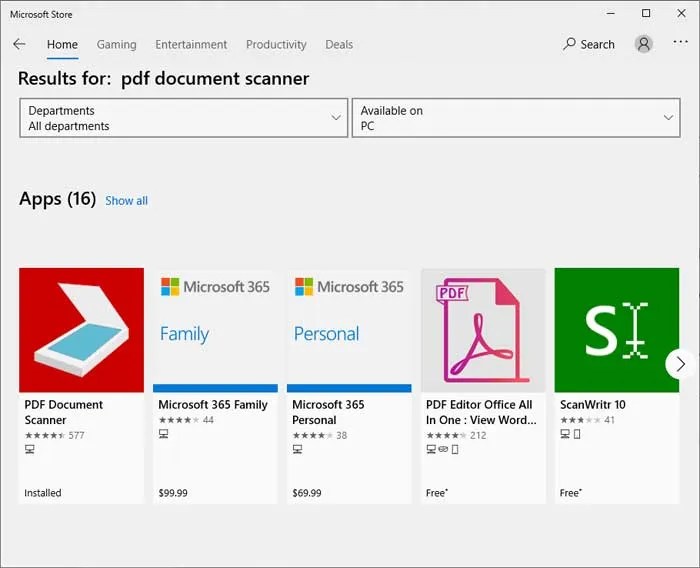Switch to the Gaming tab
The width and height of the screenshot is (700, 568).
117,45
